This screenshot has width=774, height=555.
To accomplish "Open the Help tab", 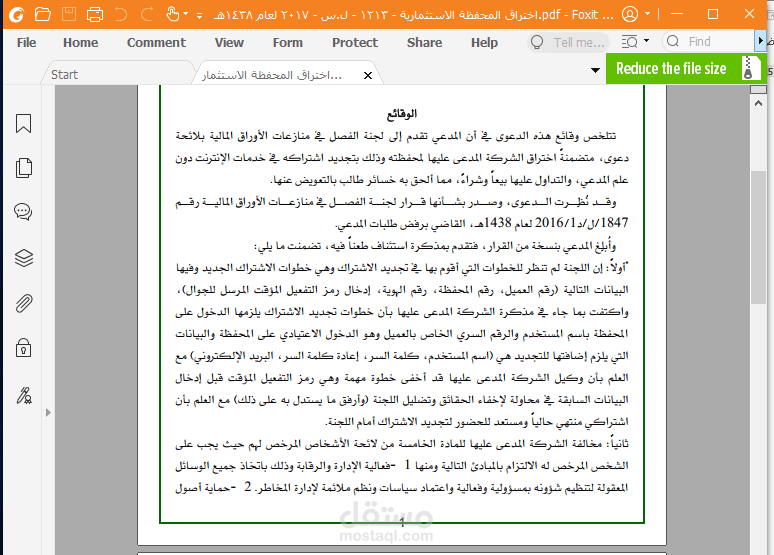I will pyautogui.click(x=484, y=42).
